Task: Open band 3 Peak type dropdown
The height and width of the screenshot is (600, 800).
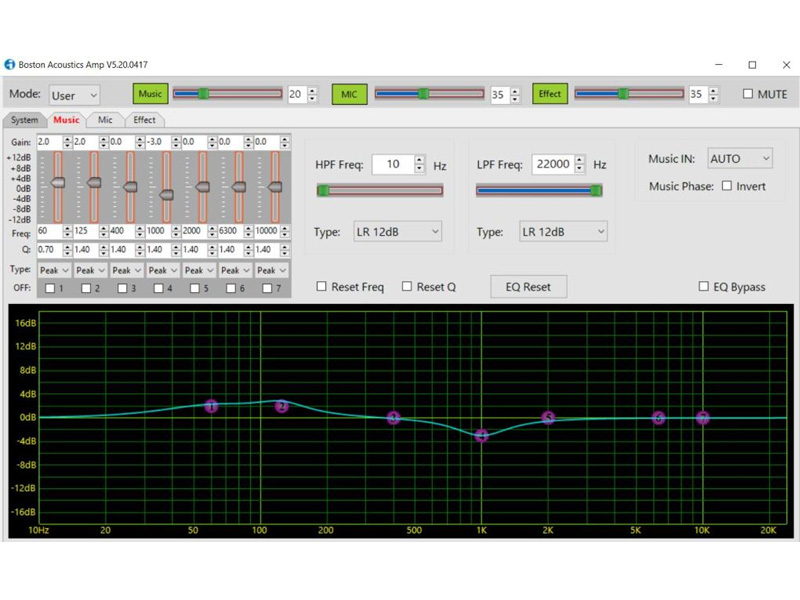Action: click(x=127, y=270)
